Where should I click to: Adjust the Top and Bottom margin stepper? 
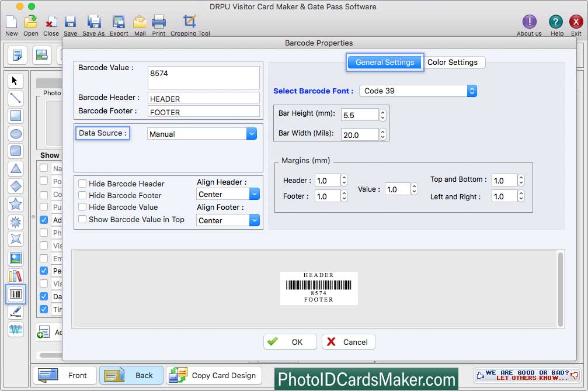pos(521,180)
